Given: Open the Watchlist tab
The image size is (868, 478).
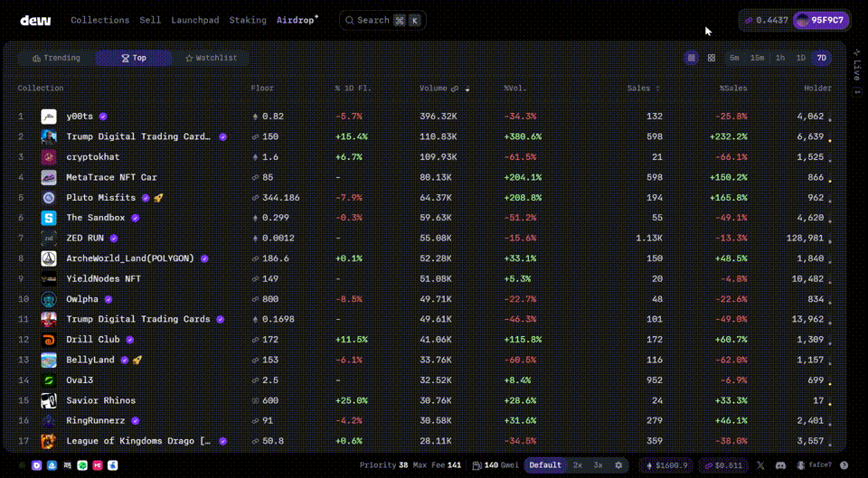Looking at the screenshot, I should pyautogui.click(x=211, y=58).
